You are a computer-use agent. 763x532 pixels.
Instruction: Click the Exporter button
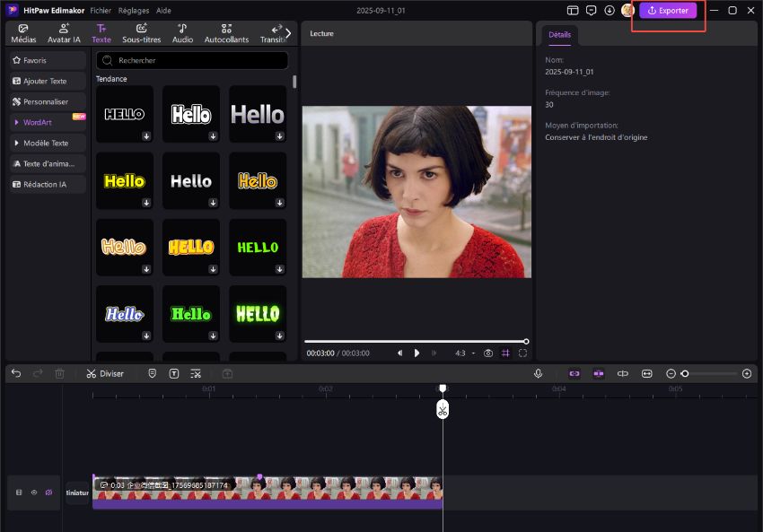pos(668,10)
